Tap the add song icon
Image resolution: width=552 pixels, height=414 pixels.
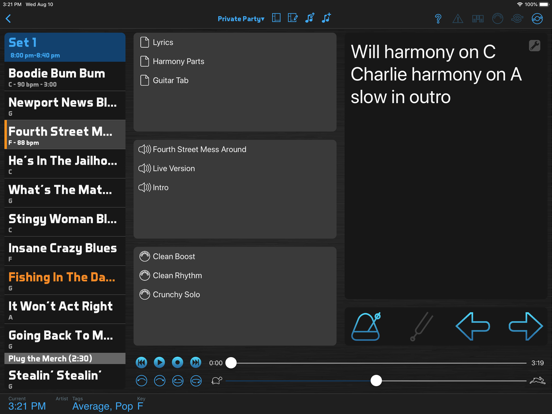(x=326, y=18)
